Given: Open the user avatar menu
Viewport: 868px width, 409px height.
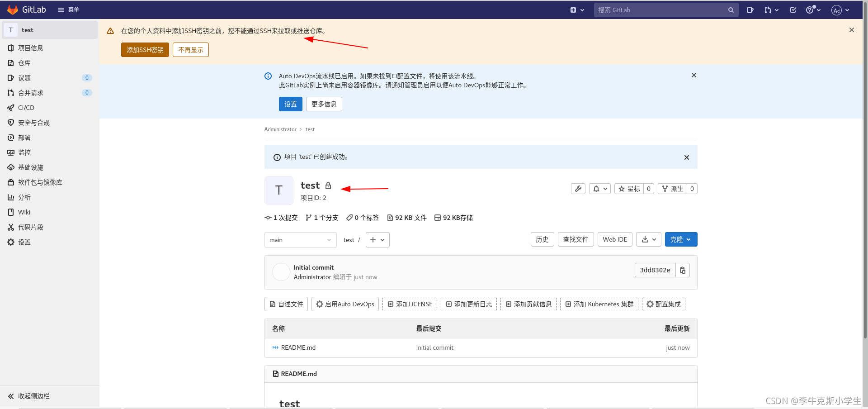Looking at the screenshot, I should 840,10.
